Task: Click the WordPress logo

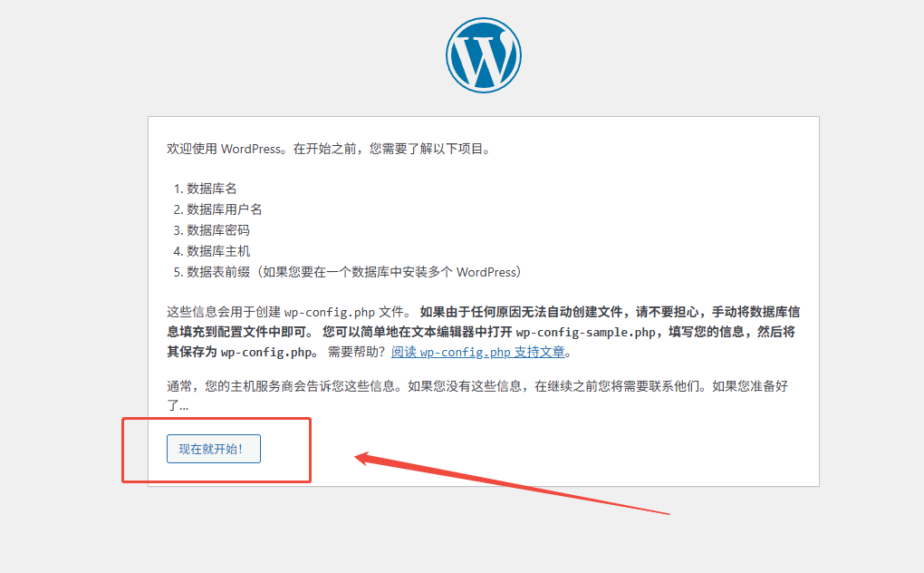Action: pos(483,54)
